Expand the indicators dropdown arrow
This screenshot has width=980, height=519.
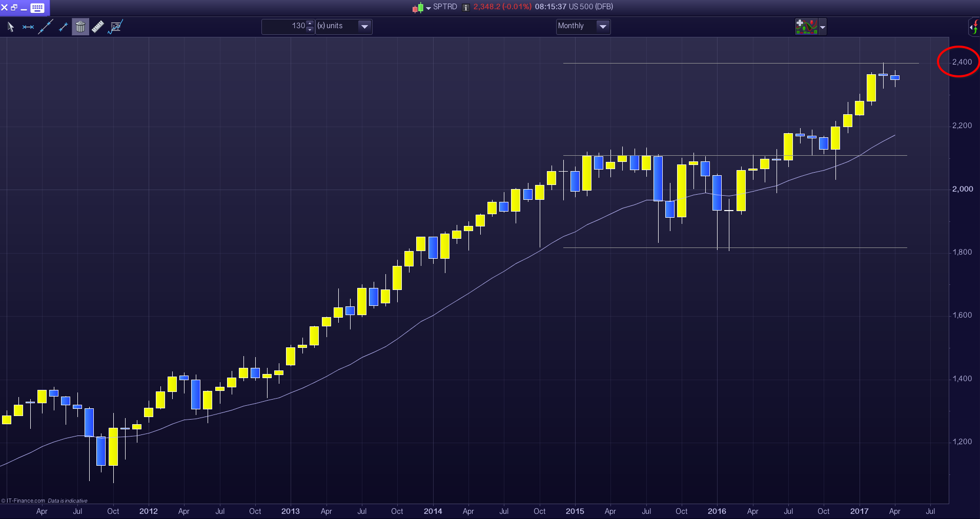pos(823,27)
